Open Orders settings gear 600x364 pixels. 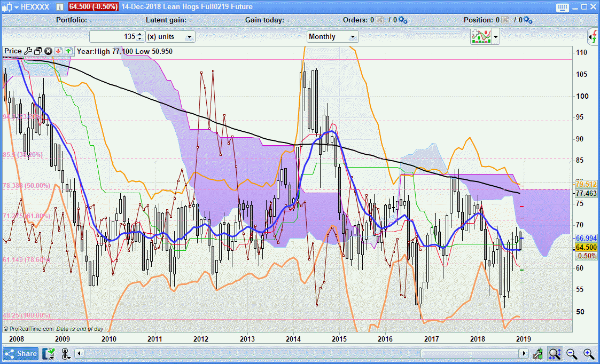[x=403, y=20]
